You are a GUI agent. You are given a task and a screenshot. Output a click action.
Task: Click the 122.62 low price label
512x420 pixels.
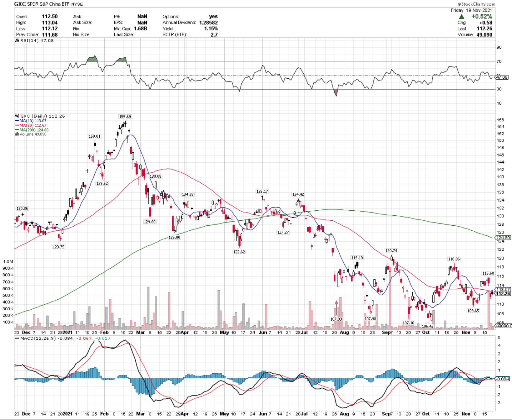point(239,252)
